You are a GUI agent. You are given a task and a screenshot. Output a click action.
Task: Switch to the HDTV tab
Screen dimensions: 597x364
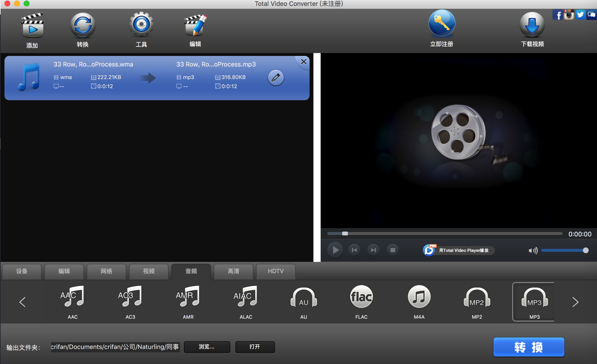coord(276,272)
